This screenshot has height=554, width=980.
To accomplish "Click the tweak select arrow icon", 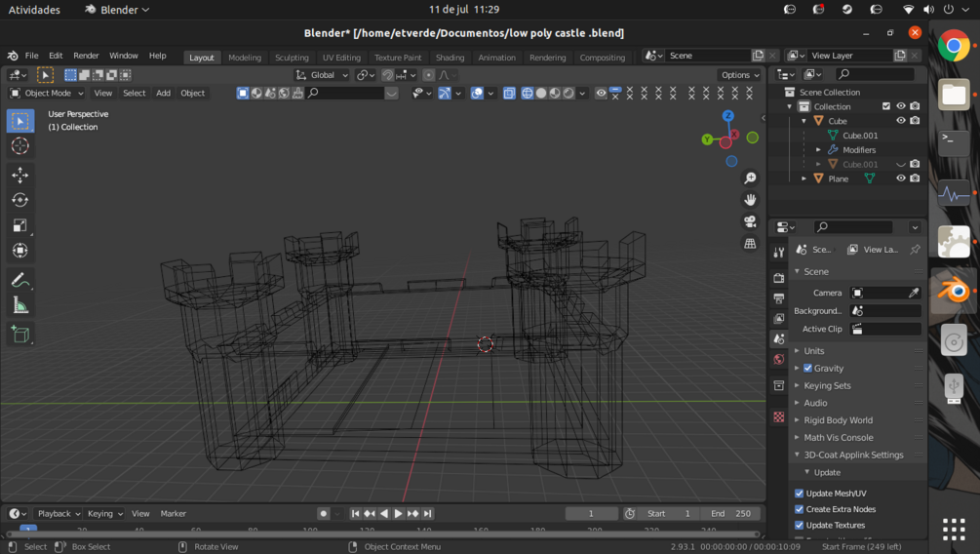I will (45, 75).
